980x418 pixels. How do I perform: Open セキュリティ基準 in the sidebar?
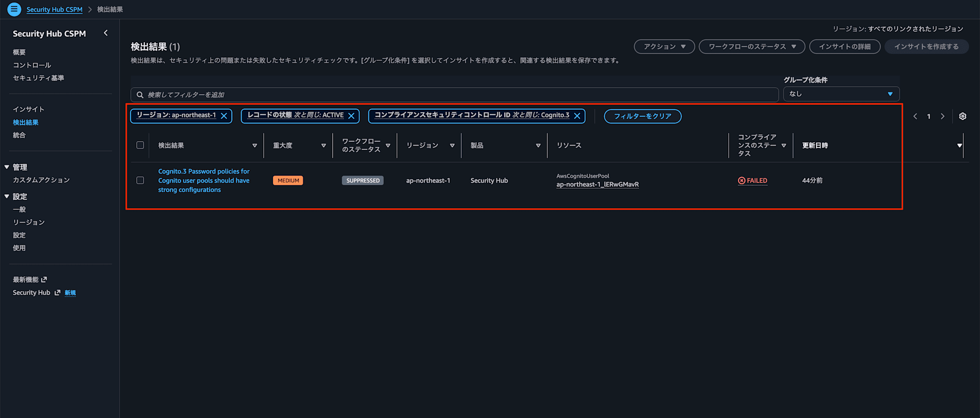point(38,77)
